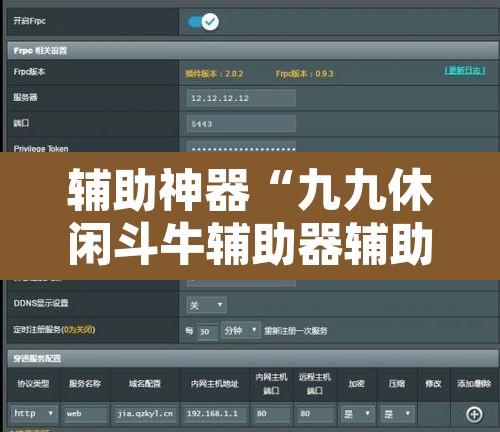
Task: Click the 添加/删除 column header
Action: (x=474, y=384)
